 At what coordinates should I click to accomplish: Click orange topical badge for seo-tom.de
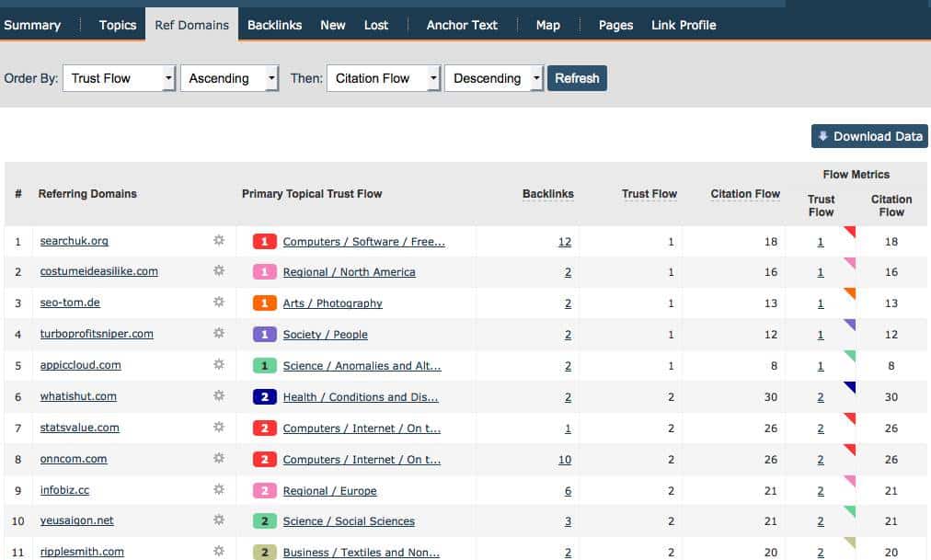click(265, 303)
